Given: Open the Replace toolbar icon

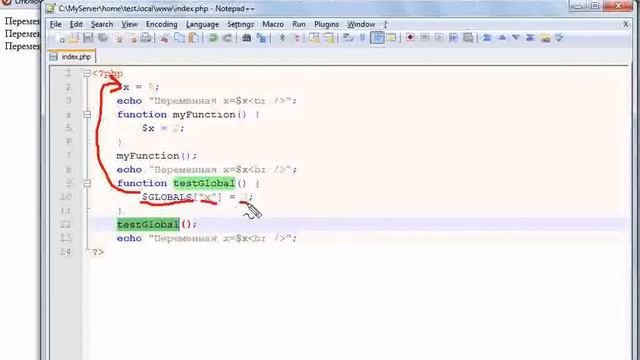Looking at the screenshot, I should pyautogui.click(x=261, y=38).
